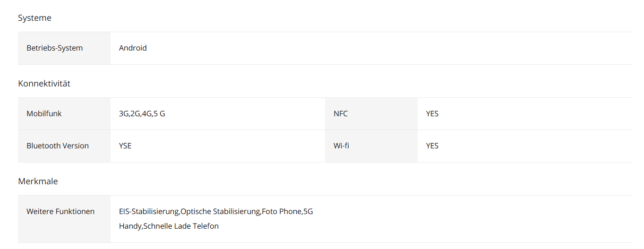Click the Handy,Schnelle Lade Telefon text

click(x=169, y=226)
